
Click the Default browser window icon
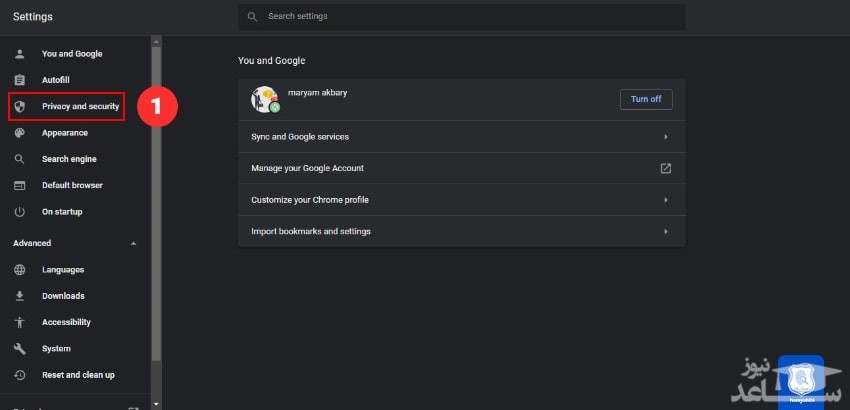pyautogui.click(x=19, y=185)
